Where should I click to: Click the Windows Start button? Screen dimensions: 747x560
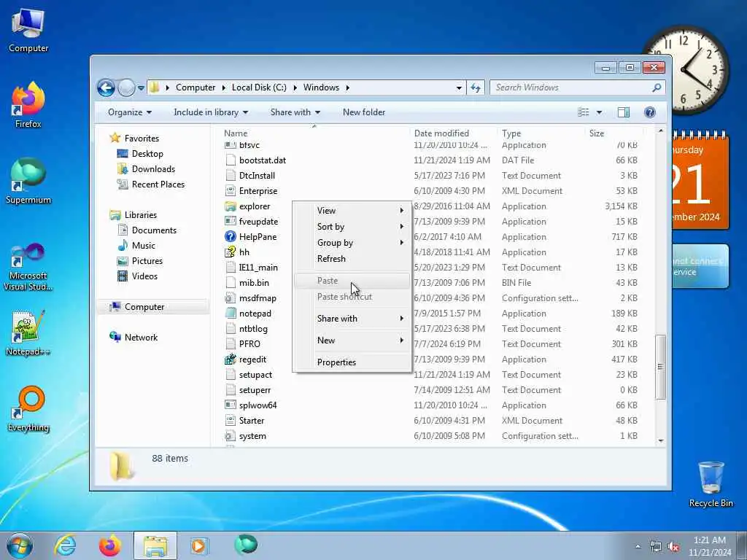click(x=20, y=545)
